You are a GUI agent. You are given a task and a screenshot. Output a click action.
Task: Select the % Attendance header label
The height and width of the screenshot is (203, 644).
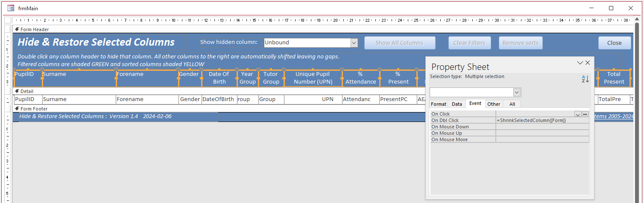[x=361, y=78]
